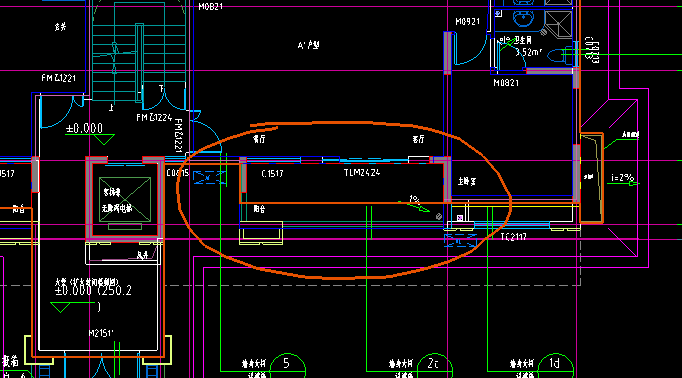The height and width of the screenshot is (378, 682).
Task: Click the TC2117 window label
Action: (514, 237)
